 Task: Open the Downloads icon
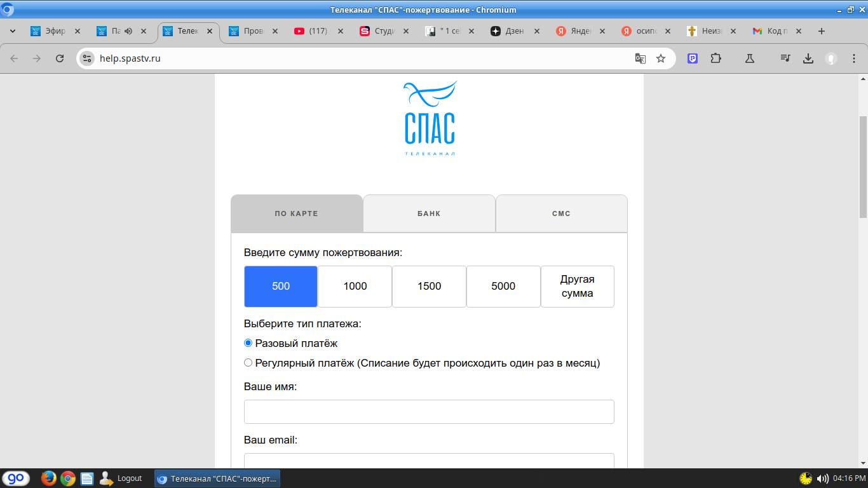click(808, 58)
